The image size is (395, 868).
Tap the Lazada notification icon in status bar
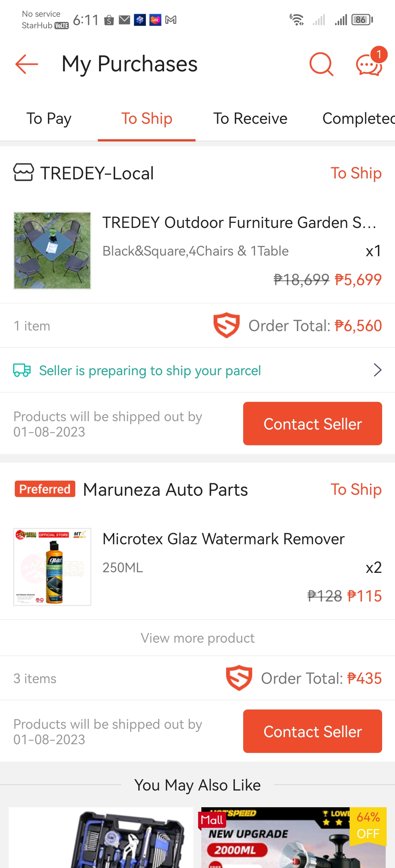(155, 20)
